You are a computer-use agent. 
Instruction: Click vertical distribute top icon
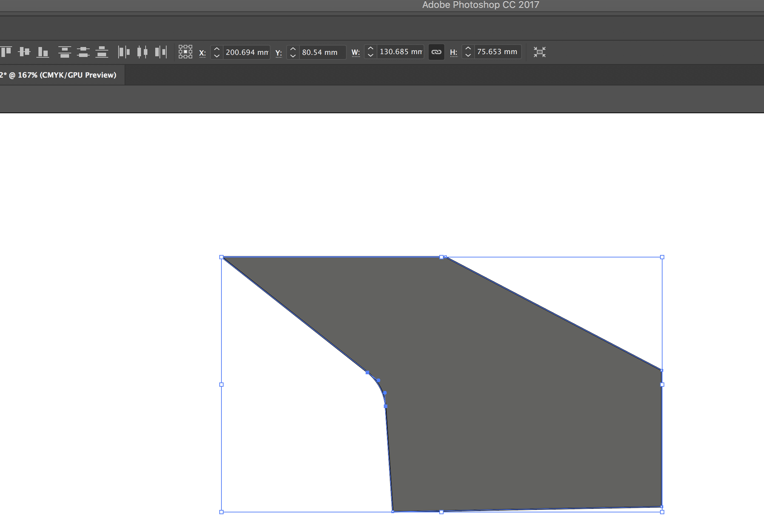pos(64,52)
